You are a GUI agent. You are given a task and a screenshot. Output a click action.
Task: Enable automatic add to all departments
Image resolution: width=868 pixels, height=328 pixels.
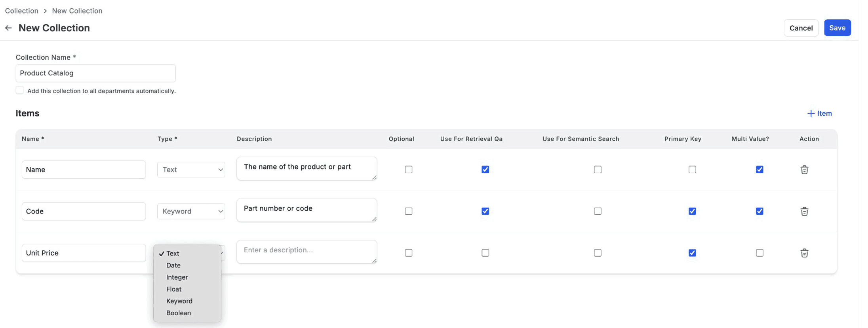(x=20, y=90)
